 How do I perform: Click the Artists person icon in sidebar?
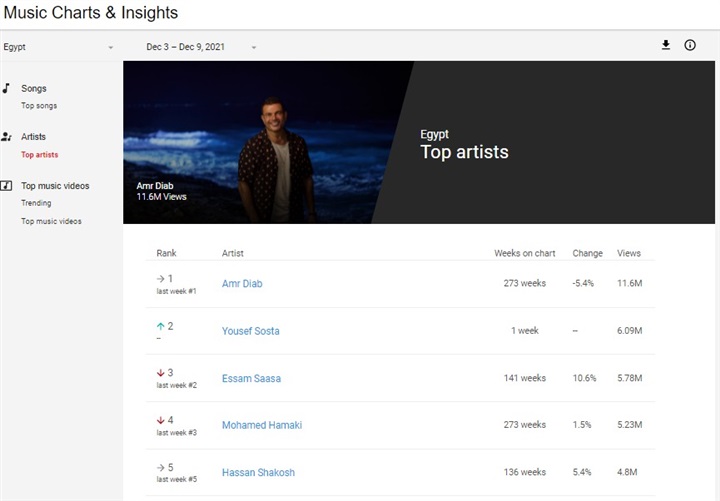pyautogui.click(x=6, y=137)
